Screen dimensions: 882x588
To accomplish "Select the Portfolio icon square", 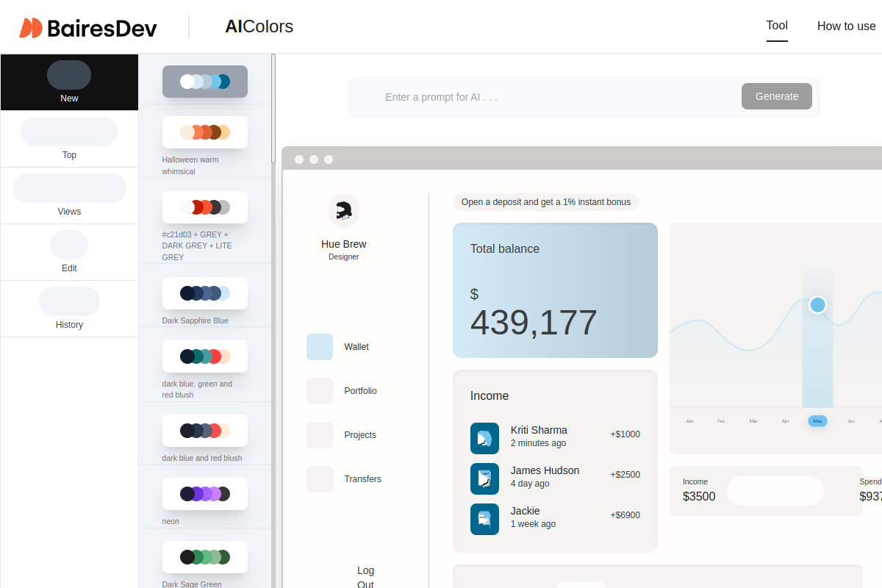I will [x=320, y=391].
